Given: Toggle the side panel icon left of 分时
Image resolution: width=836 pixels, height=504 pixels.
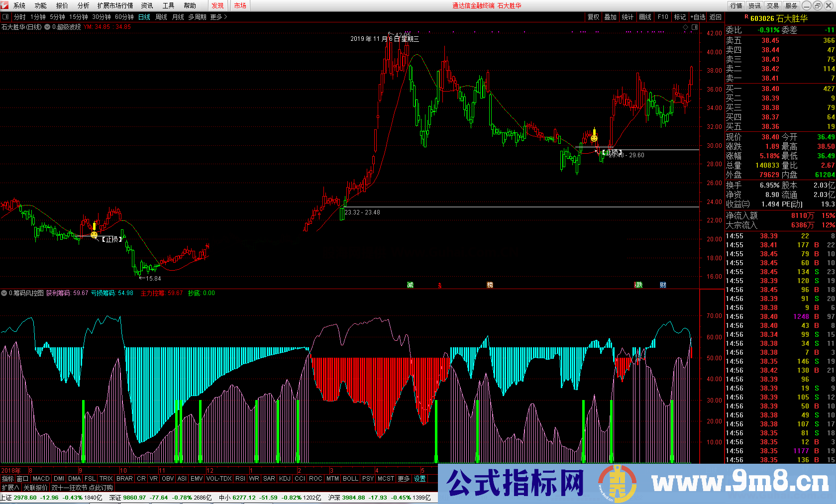Looking at the screenshot, I should pyautogui.click(x=5, y=17).
